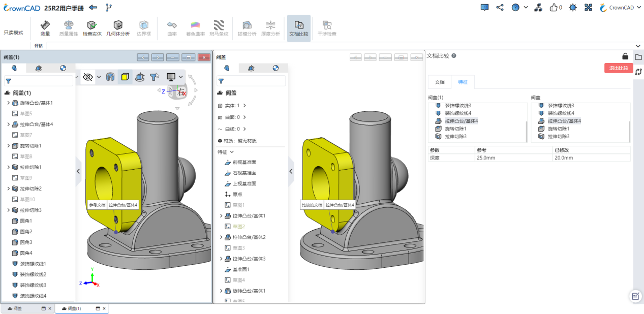Open the appearance tab in 阀盖(1) panel

pos(63,68)
